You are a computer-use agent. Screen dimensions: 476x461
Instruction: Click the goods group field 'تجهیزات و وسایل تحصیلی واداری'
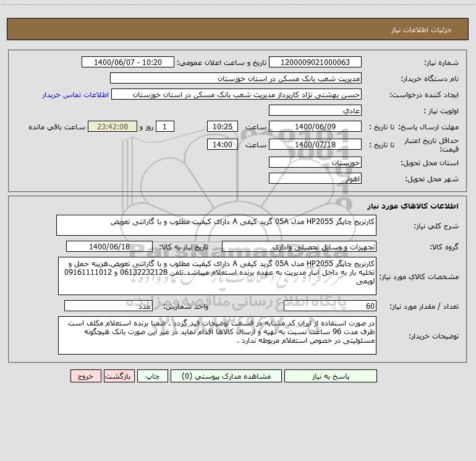(x=299, y=246)
